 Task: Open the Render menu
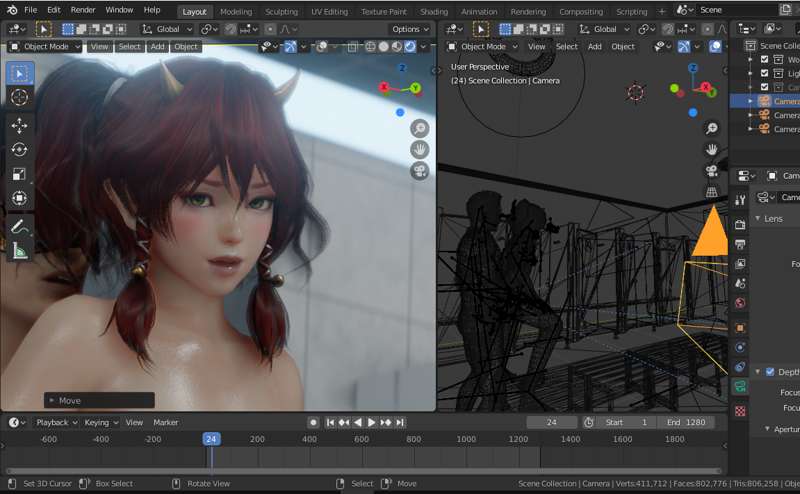tap(83, 10)
